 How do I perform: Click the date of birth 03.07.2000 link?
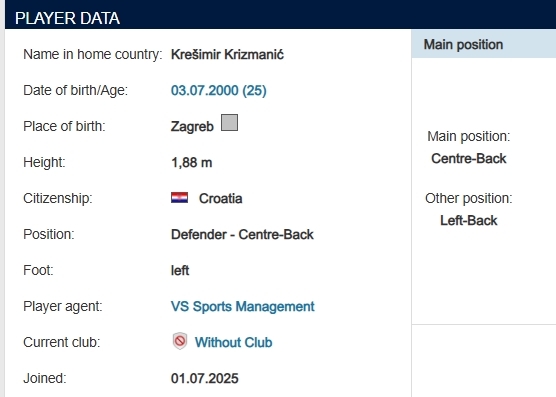coord(218,90)
